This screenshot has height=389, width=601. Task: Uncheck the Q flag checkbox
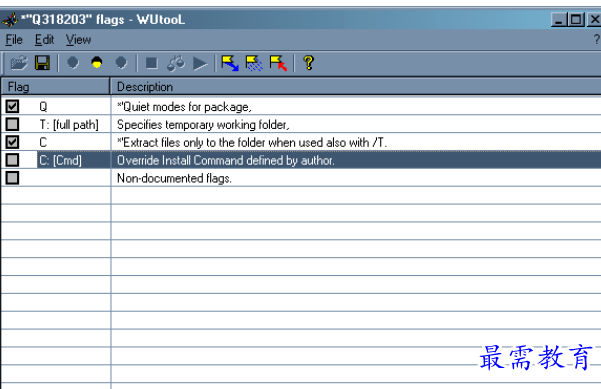point(12,106)
